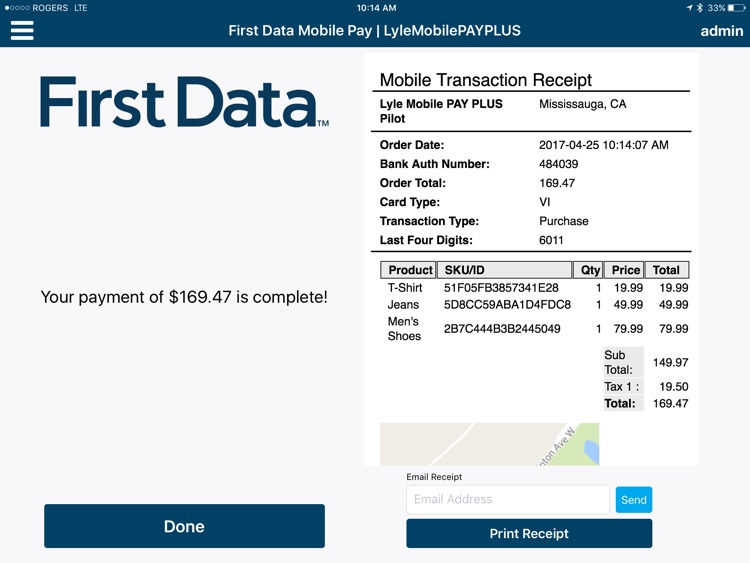The width and height of the screenshot is (750, 563).
Task: Click the T-Shirt price 19.99
Action: click(628, 287)
